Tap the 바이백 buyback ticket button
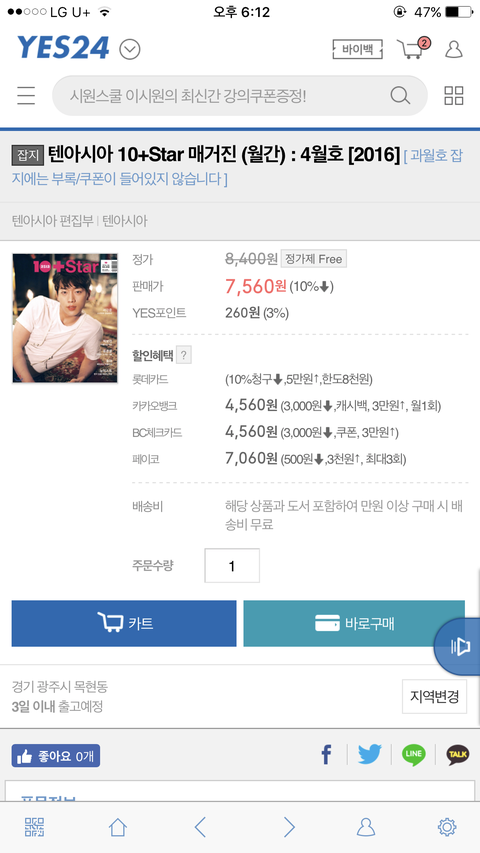This screenshot has height=853, width=480. [358, 50]
